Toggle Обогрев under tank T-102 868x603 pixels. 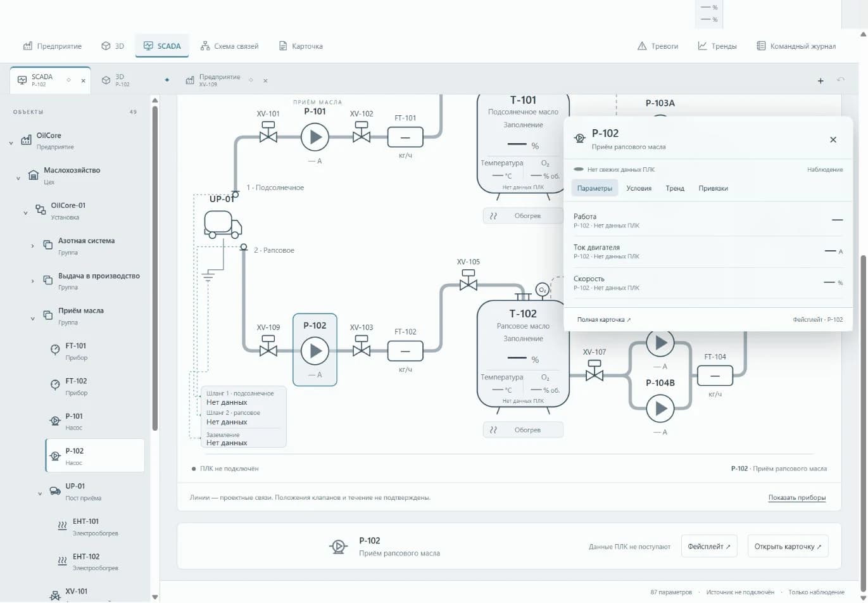523,430
